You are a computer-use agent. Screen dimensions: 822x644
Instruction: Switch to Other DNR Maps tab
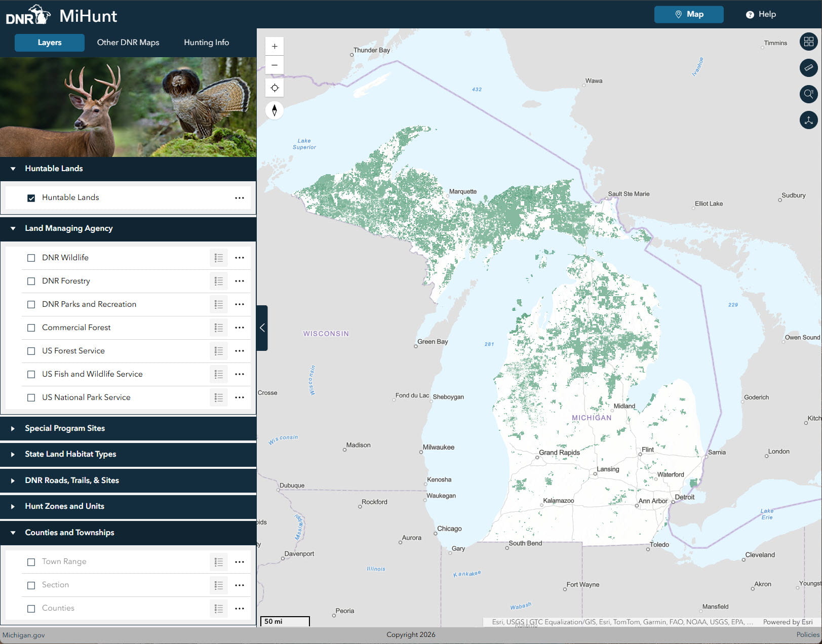coord(128,43)
